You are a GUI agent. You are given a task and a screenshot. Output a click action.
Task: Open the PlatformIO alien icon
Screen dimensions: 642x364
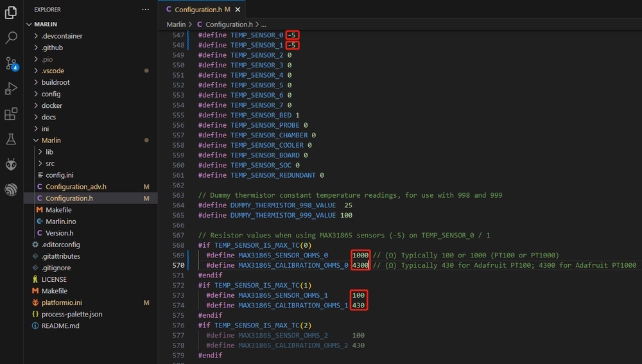point(11,164)
